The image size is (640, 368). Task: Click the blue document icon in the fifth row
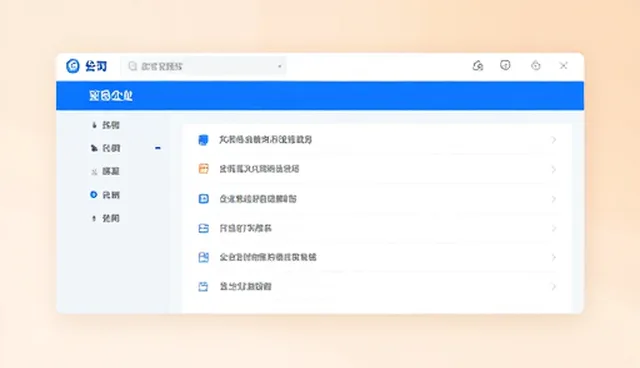(x=203, y=257)
